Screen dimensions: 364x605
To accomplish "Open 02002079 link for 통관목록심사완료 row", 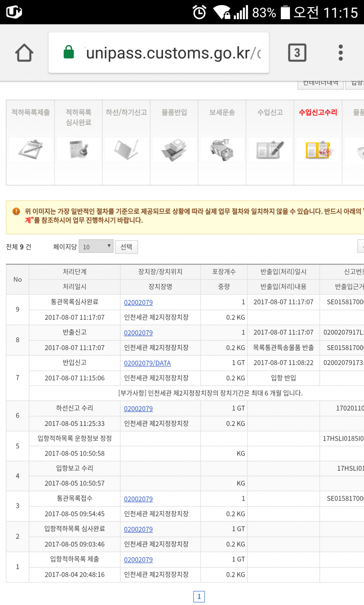I will point(138,302).
